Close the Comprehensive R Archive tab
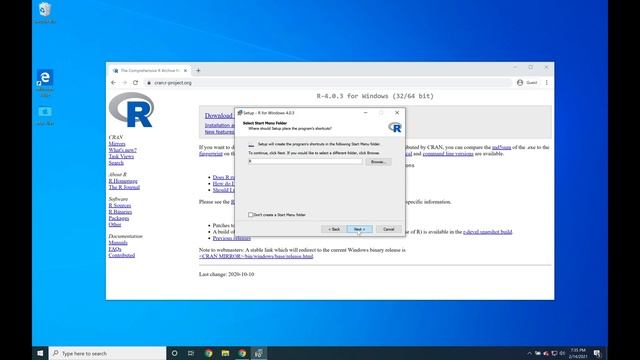Image resolution: width=640 pixels, height=360 pixels. 185,71
